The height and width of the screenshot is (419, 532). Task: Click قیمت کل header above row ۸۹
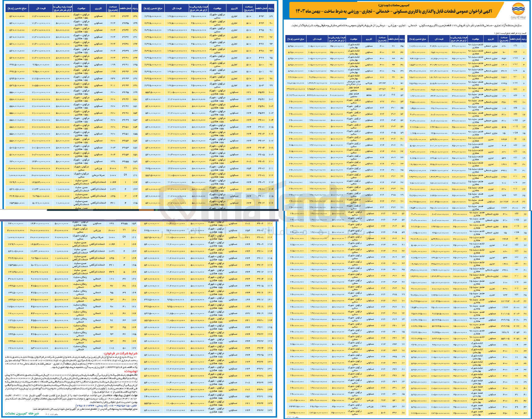coord(177,8)
